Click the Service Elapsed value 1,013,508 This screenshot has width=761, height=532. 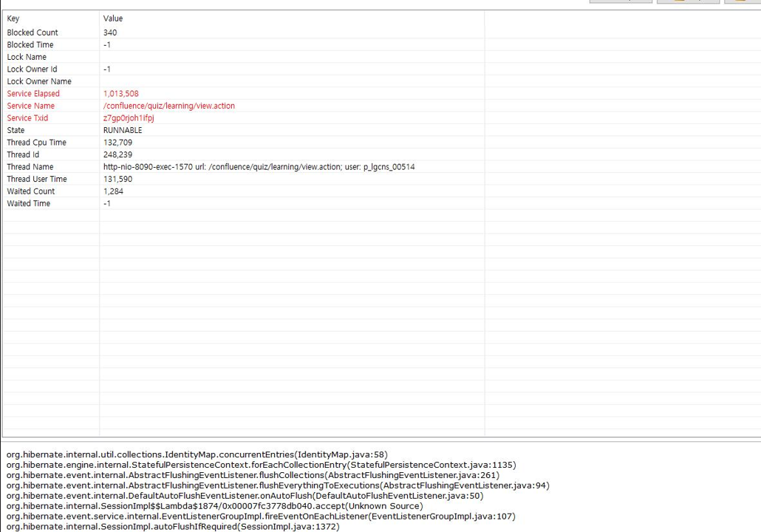[x=121, y=93]
